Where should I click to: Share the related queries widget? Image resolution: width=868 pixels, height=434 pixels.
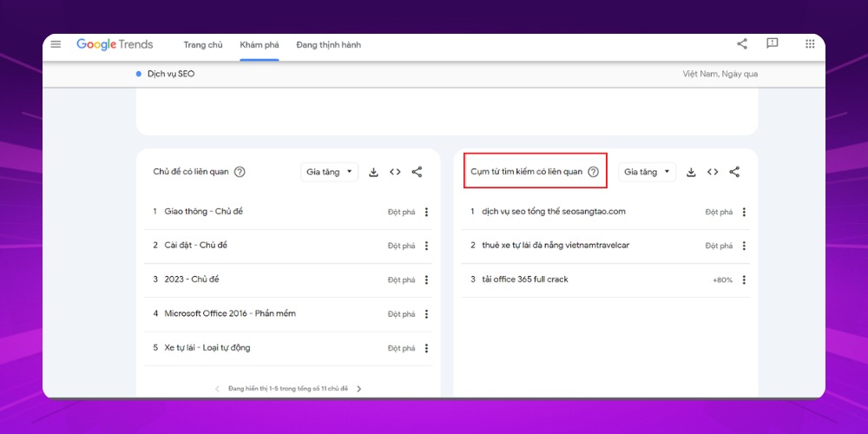(734, 172)
